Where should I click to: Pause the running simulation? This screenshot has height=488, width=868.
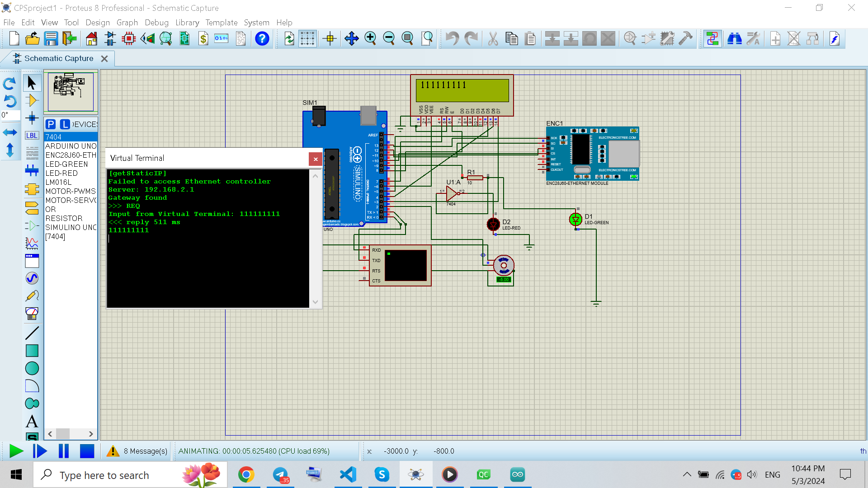pyautogui.click(x=64, y=451)
